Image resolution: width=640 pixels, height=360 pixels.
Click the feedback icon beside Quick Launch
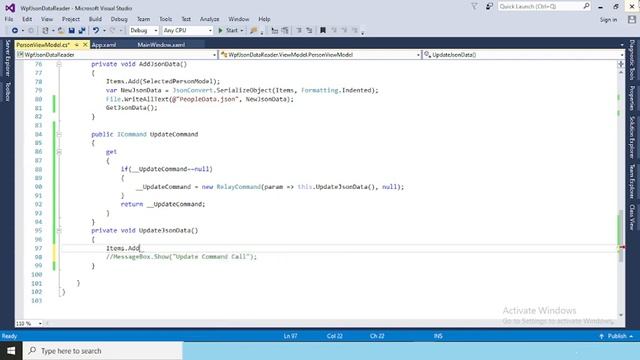click(489, 7)
